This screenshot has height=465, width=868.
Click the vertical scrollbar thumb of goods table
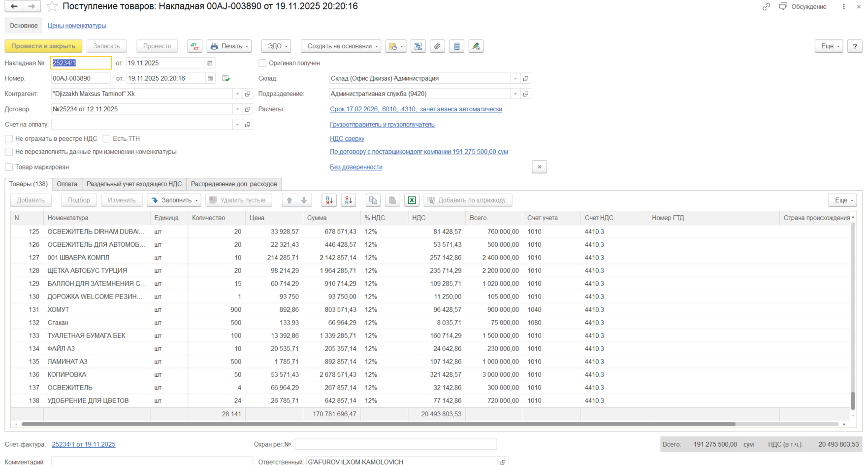coord(853,400)
